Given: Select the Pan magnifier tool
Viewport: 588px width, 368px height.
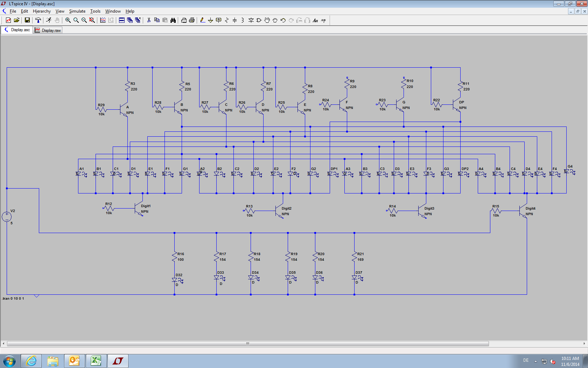Looking at the screenshot, I should coord(76,20).
